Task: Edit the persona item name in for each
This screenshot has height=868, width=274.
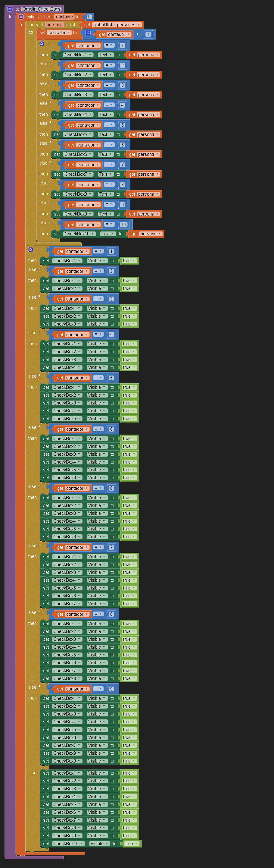Action: click(54, 25)
